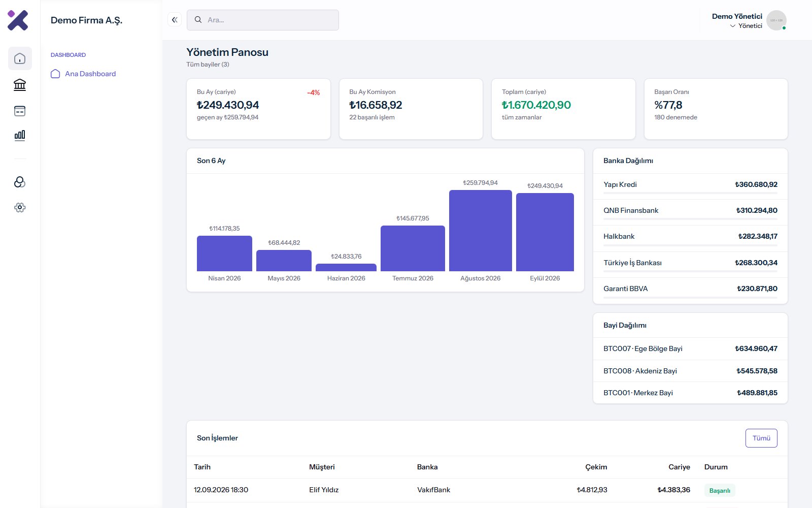
Task: Collapse the sidebar with double-chevron button
Action: tap(175, 20)
